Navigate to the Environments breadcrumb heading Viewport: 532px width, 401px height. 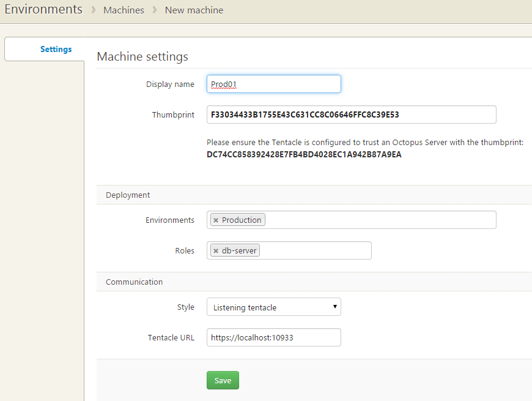(43, 9)
